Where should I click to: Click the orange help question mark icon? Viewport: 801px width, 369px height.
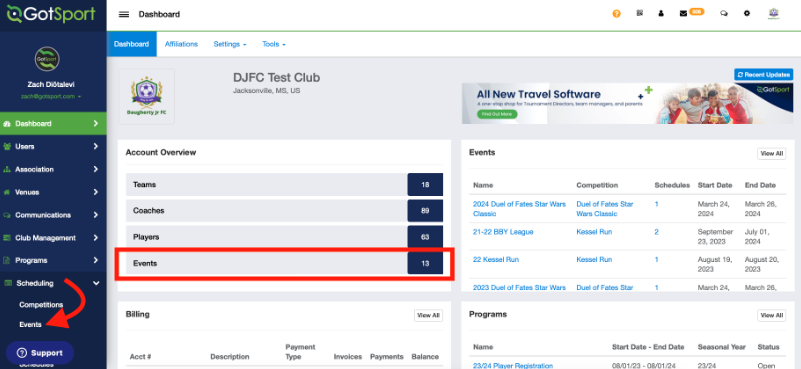point(617,14)
